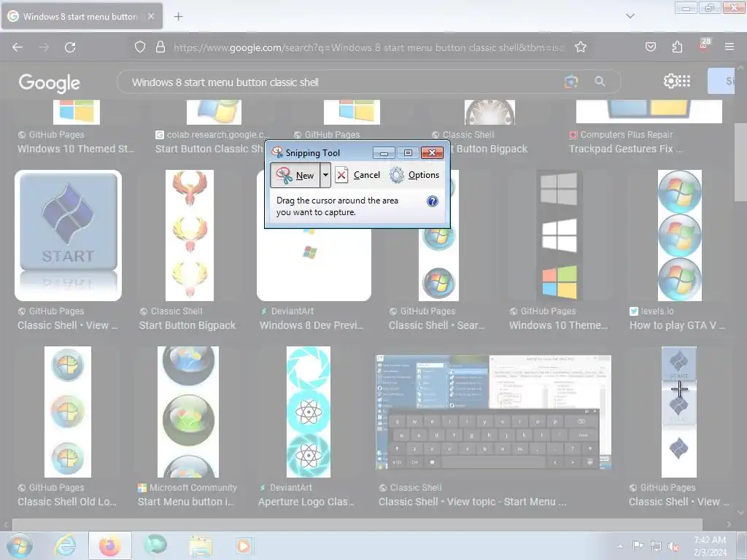747x560 pixels.
Task: Click the horizontal page scrollbar
Action: (x=357, y=524)
